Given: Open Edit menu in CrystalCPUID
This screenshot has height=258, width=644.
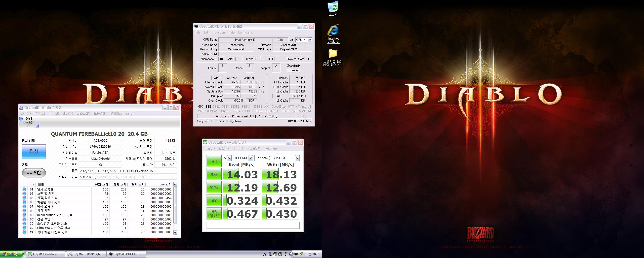Looking at the screenshot, I should click(207, 33).
